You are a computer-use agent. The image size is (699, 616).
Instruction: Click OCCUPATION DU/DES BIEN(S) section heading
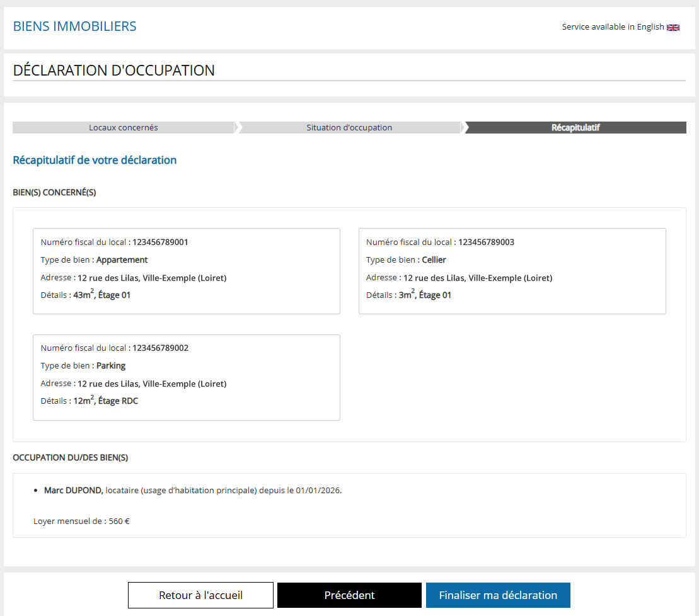point(71,458)
